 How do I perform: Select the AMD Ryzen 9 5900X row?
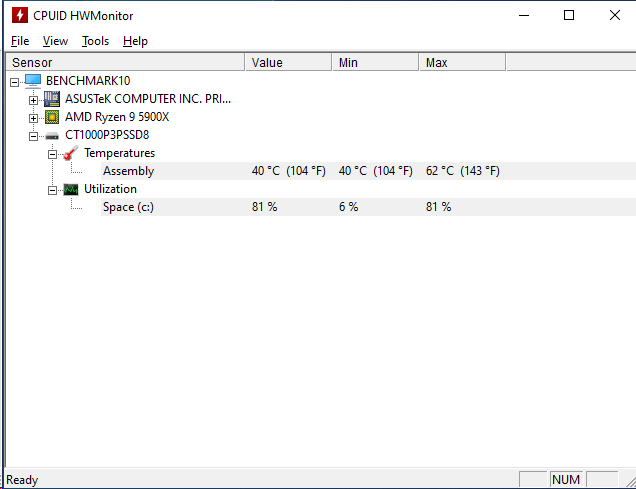(117, 117)
